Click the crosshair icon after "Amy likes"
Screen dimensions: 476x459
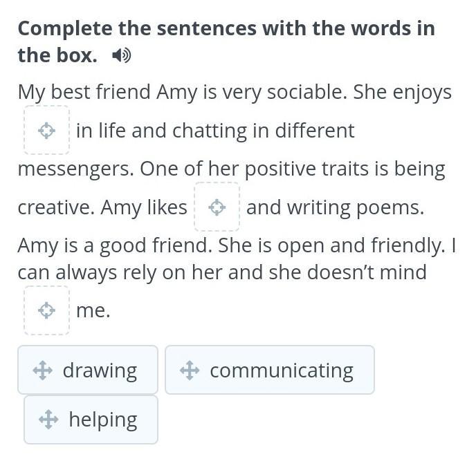point(217,207)
